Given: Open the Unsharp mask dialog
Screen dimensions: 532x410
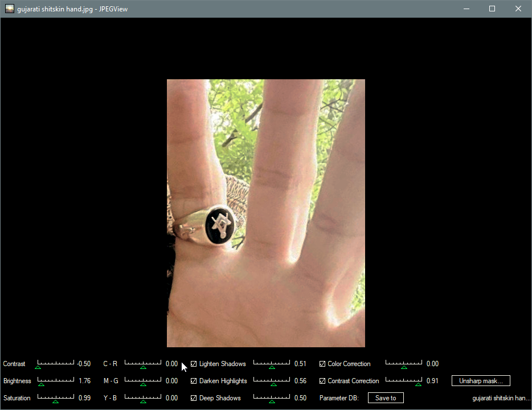Looking at the screenshot, I should tap(481, 381).
